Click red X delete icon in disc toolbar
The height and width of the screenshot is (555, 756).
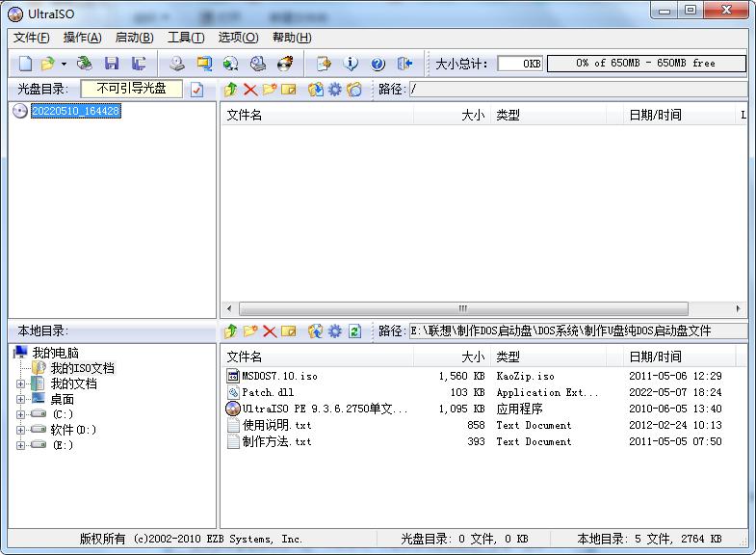coord(249,90)
